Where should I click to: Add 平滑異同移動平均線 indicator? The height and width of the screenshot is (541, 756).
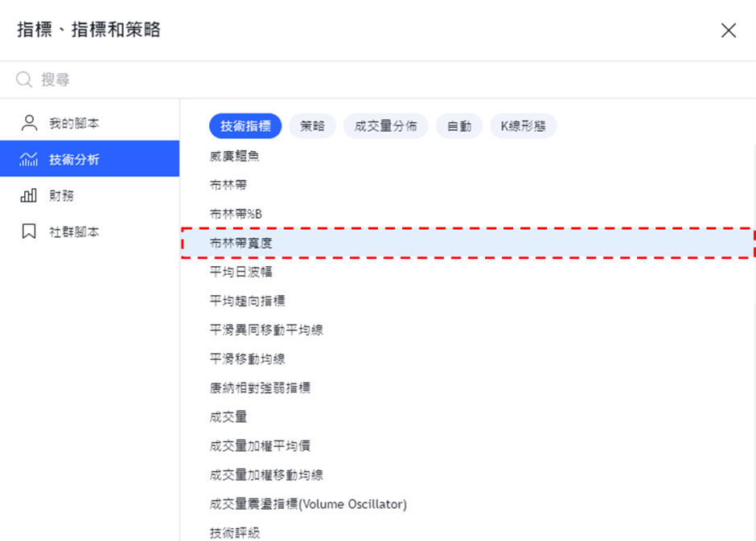coord(468,330)
